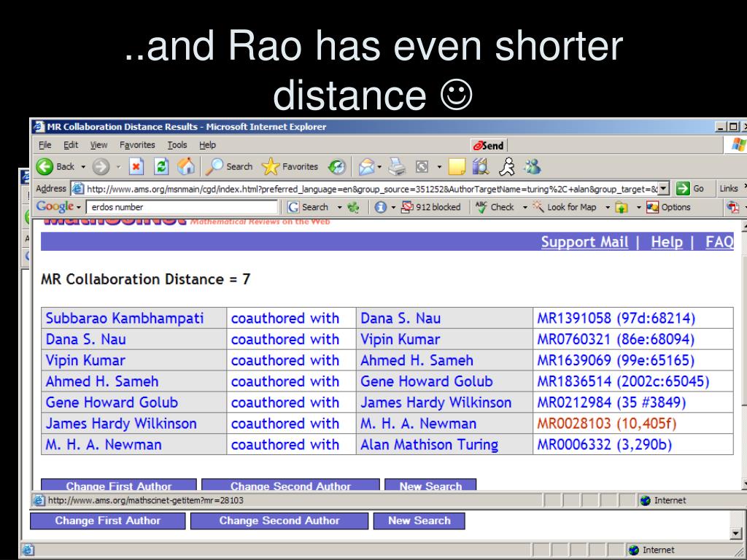
Task: Click the Google News toolbar icon
Action: [x=353, y=207]
